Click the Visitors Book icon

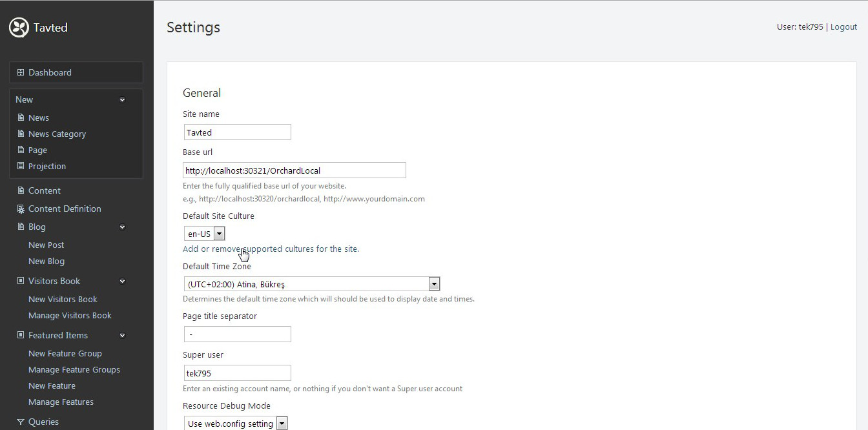point(21,281)
